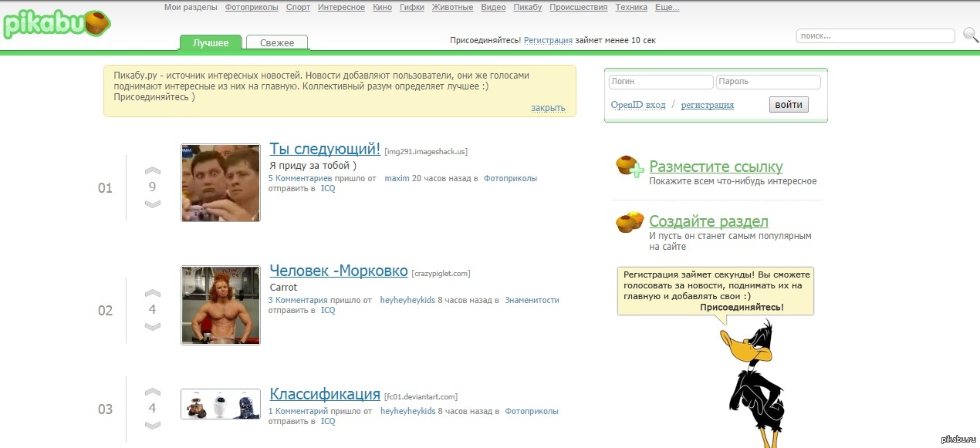Expand the Еще... menu
Viewport: 980px width, 448px height.
tap(667, 7)
